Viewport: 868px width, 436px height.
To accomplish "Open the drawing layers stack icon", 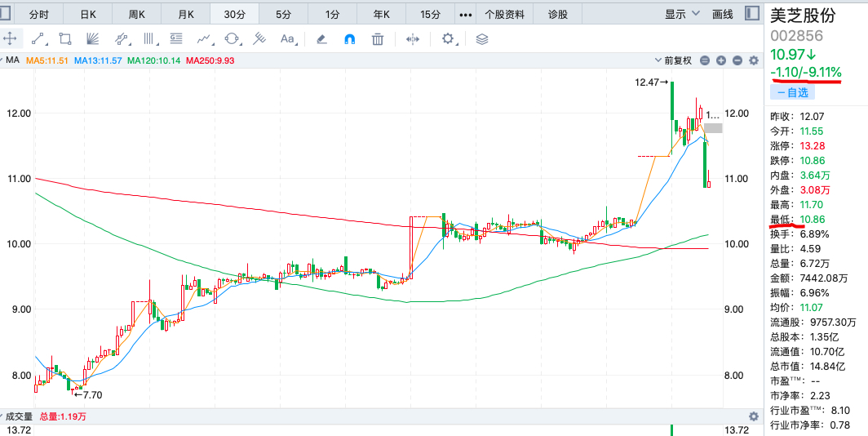I will pos(481,38).
